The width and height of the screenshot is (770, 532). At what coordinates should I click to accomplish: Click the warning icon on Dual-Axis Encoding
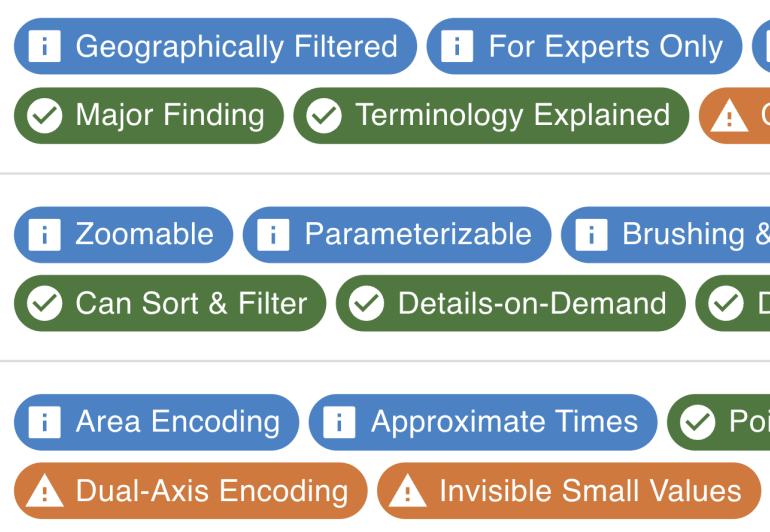(x=44, y=491)
